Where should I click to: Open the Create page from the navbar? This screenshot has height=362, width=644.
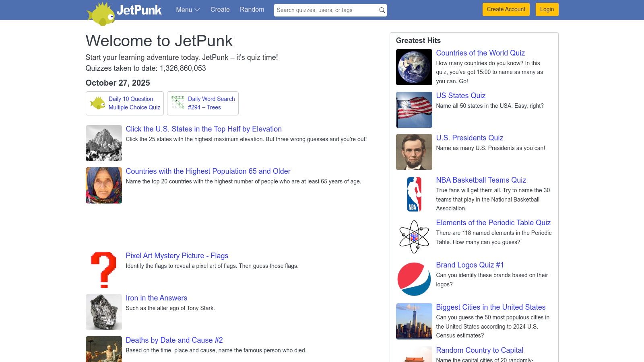(220, 9)
